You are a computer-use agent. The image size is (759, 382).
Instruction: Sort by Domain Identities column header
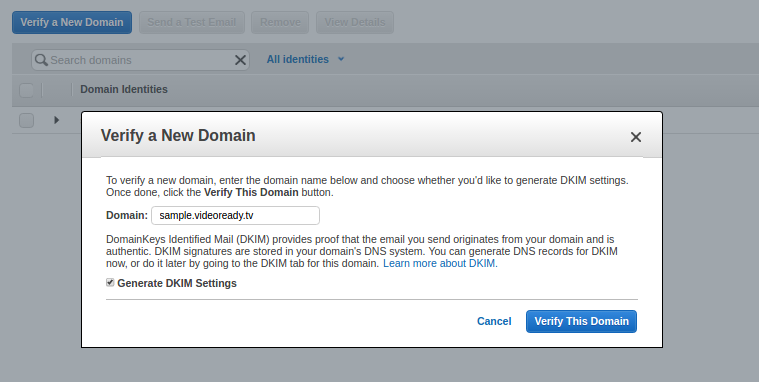pyautogui.click(x=124, y=89)
